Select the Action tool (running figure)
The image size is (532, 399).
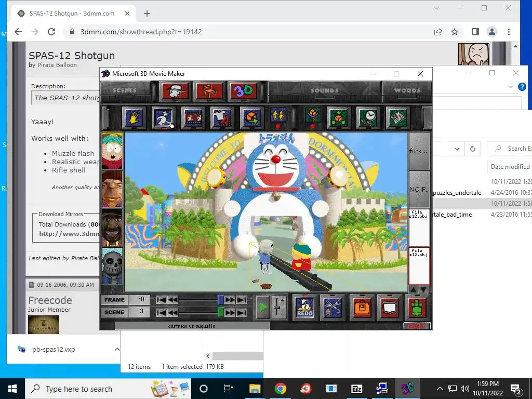point(163,117)
